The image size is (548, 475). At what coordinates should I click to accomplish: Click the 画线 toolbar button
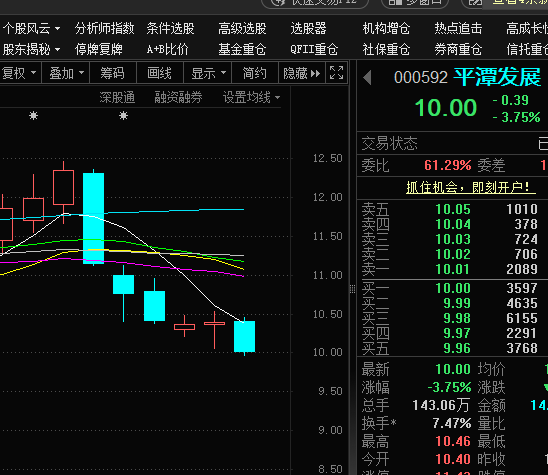coord(160,73)
